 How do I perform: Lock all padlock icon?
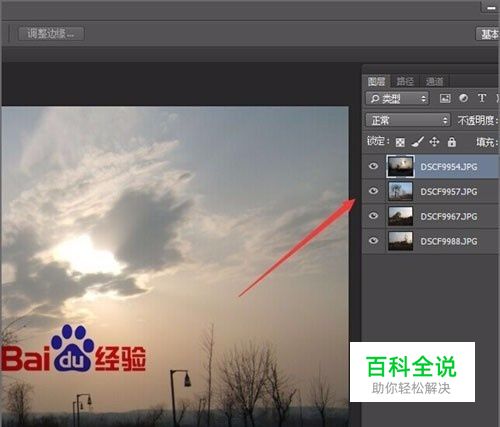452,142
